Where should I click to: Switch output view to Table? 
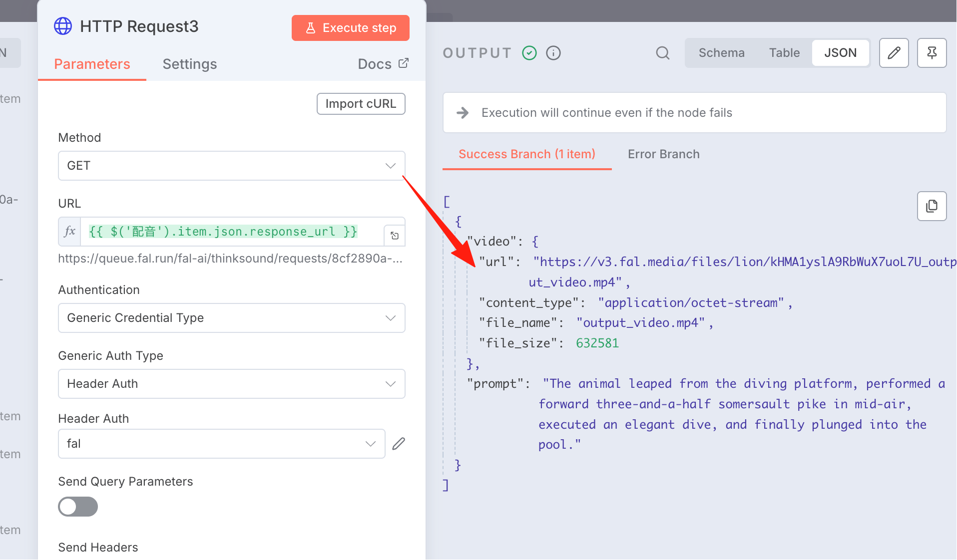[x=784, y=53]
